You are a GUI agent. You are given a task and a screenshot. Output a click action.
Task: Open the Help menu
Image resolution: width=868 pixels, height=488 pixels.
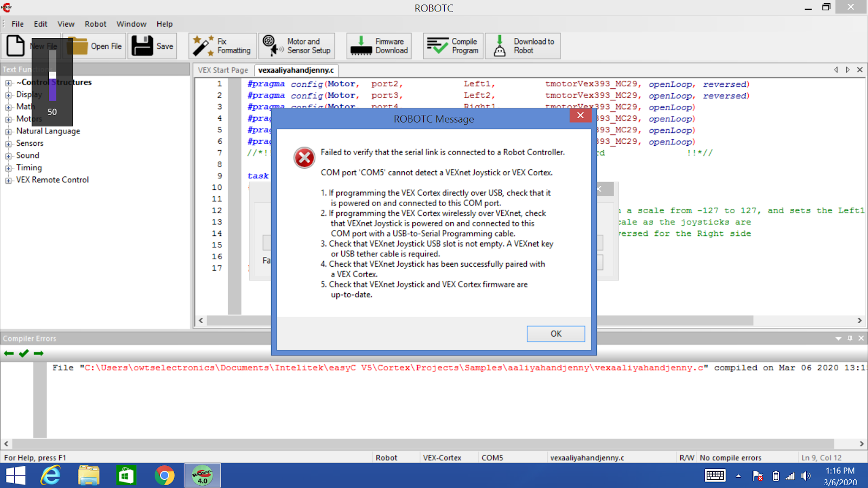(164, 24)
